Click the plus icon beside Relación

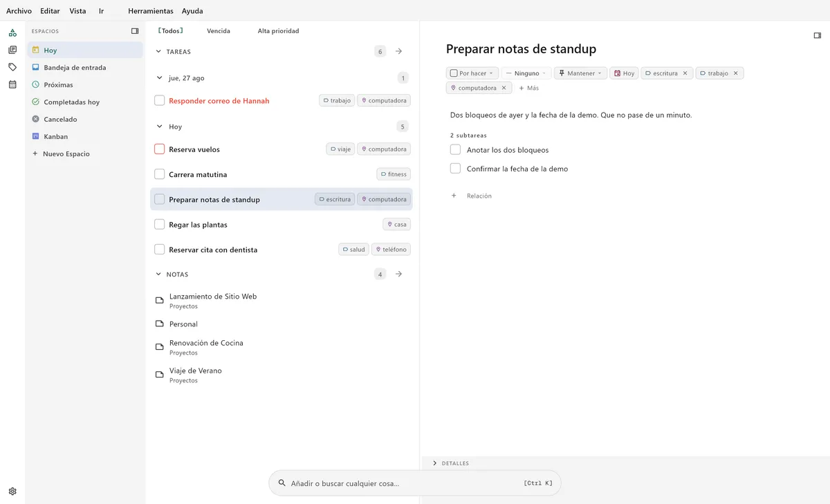[454, 196]
